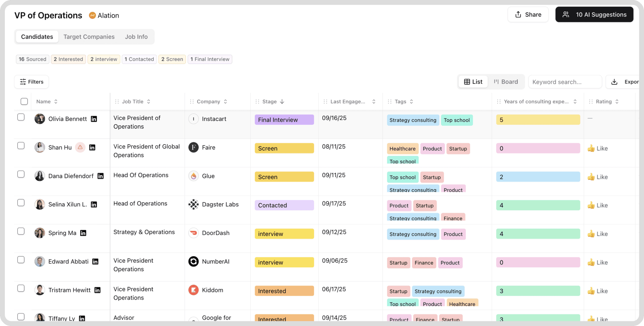Switch to the Candidates tab

pyautogui.click(x=37, y=37)
